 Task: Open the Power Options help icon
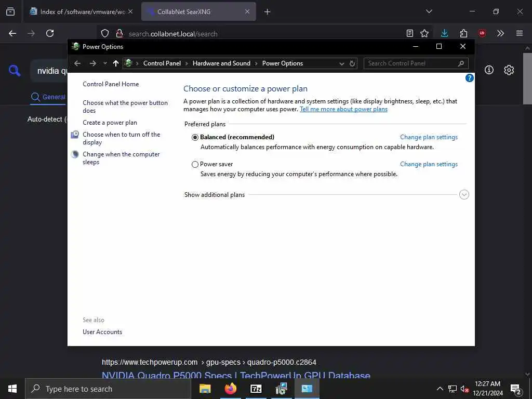coord(469,78)
